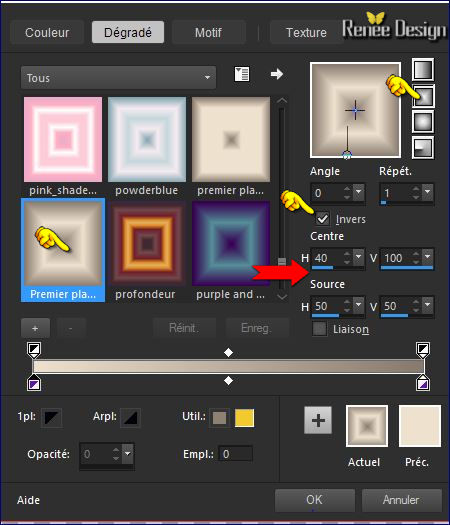Switch to the Couleur tab

click(47, 32)
